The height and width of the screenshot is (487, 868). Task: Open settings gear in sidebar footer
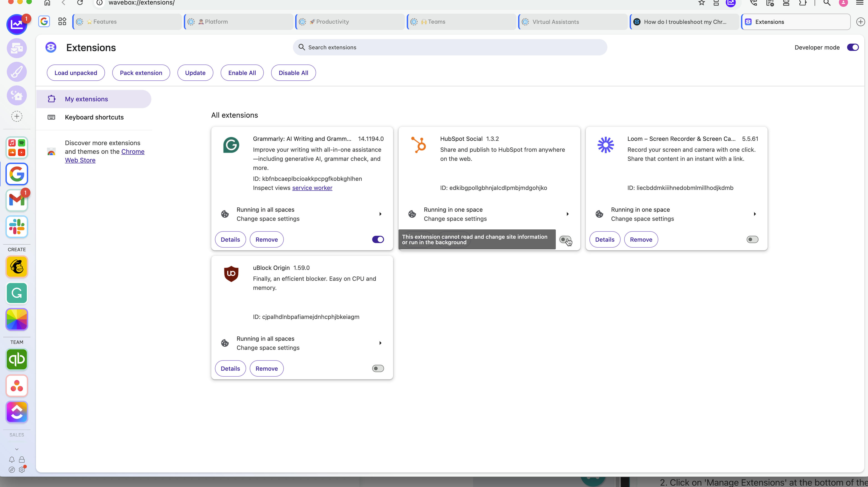tap(22, 470)
